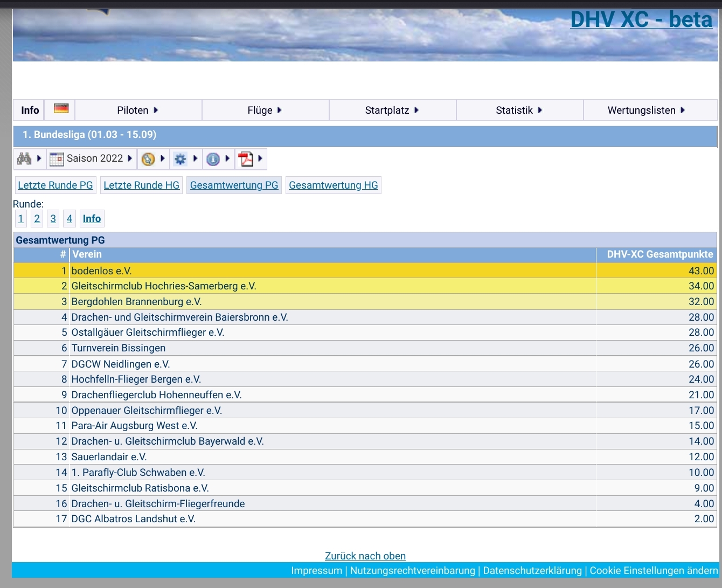Viewport: 722px width, 588px height.
Task: Open the German flag language selector
Action: click(61, 109)
